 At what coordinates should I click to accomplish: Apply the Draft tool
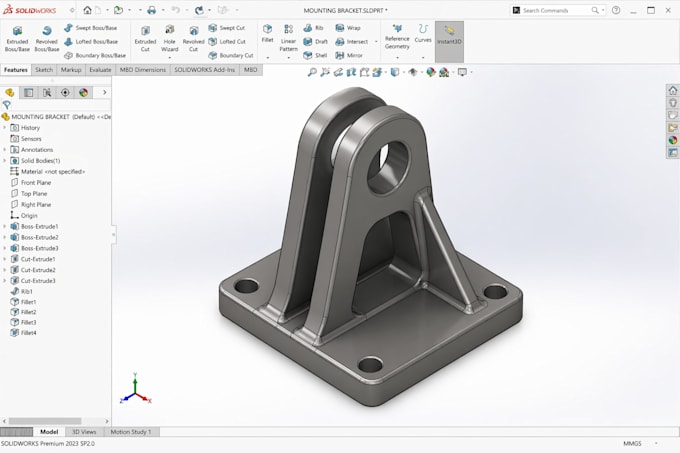click(315, 42)
